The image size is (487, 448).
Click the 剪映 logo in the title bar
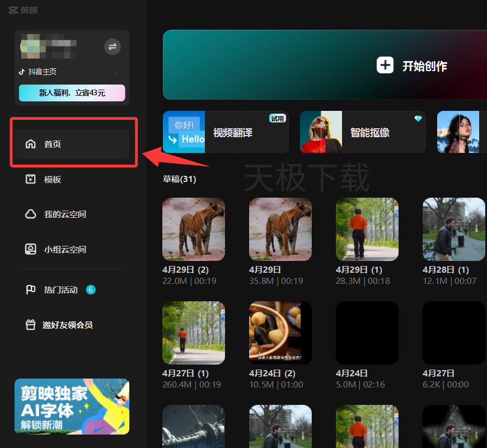pos(24,10)
